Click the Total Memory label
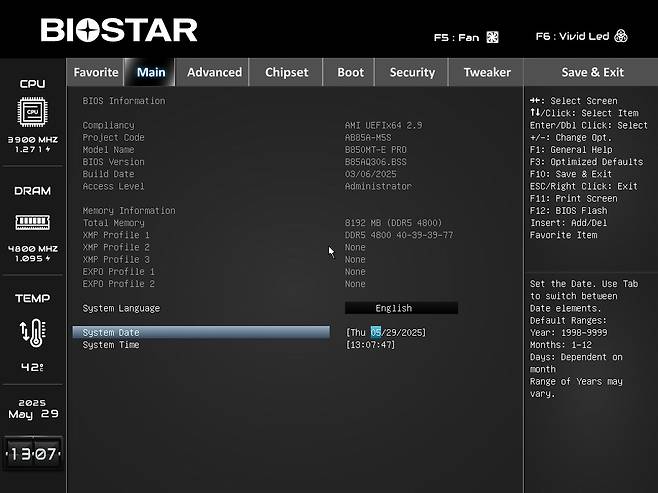658x493 pixels. 113,223
